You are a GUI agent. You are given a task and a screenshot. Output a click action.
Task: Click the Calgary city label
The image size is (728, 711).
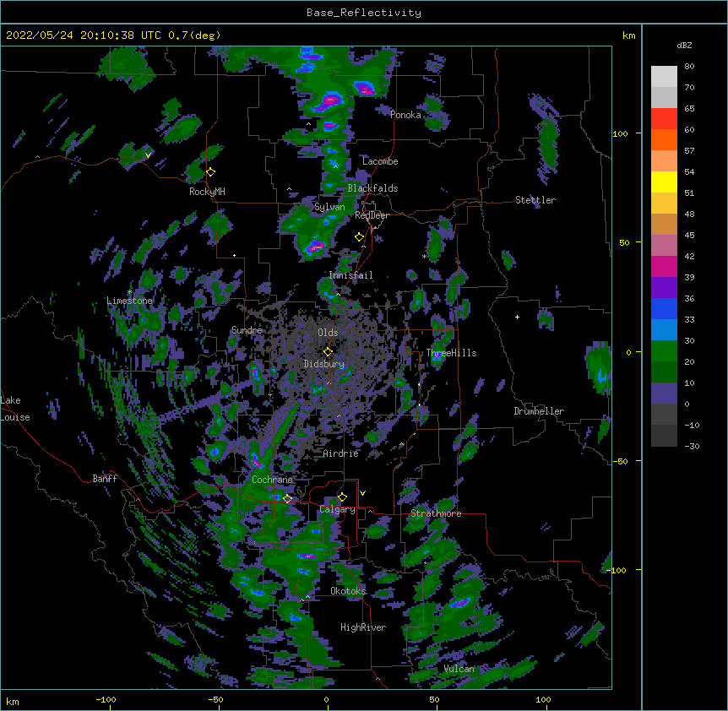point(338,509)
